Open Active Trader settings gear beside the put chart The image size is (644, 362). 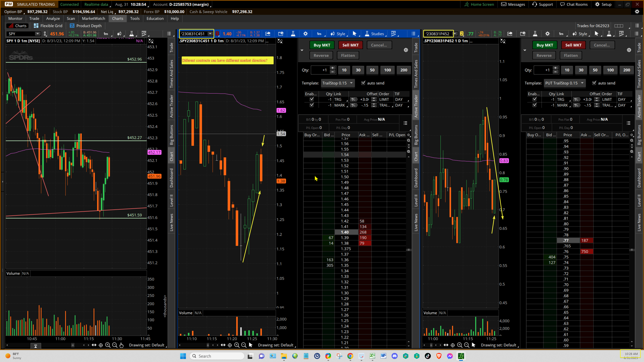(x=629, y=50)
